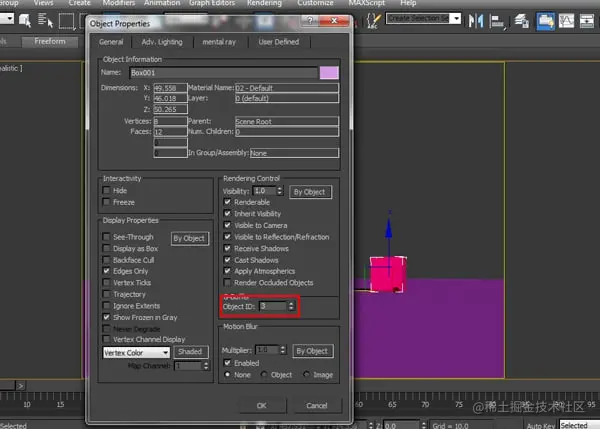600x429 pixels.
Task: Select the Image motion blur radio
Action: click(306, 374)
